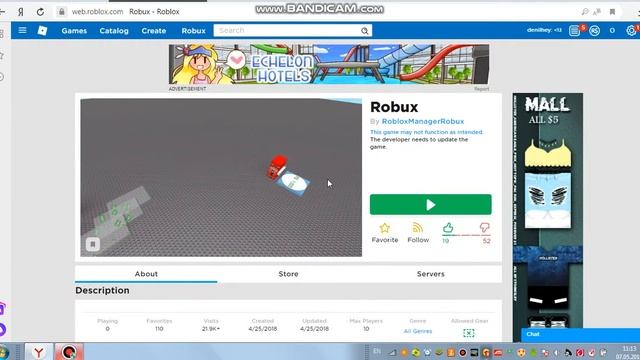Click the taskbar clock showing 11:13
The image size is (640, 360).
pyautogui.click(x=629, y=348)
